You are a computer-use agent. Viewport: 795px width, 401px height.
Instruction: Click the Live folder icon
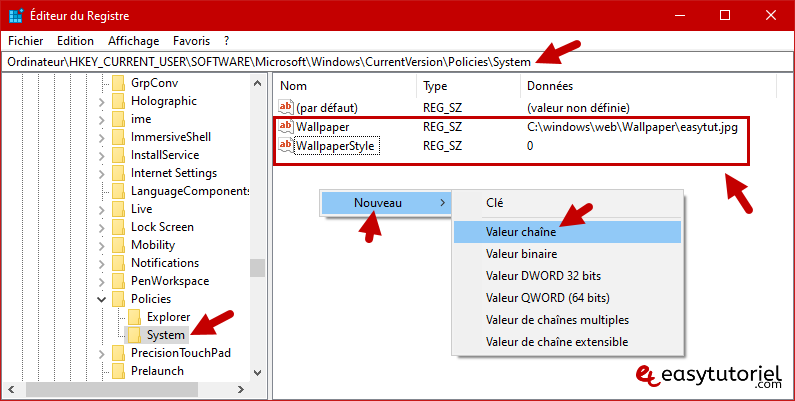click(x=118, y=209)
